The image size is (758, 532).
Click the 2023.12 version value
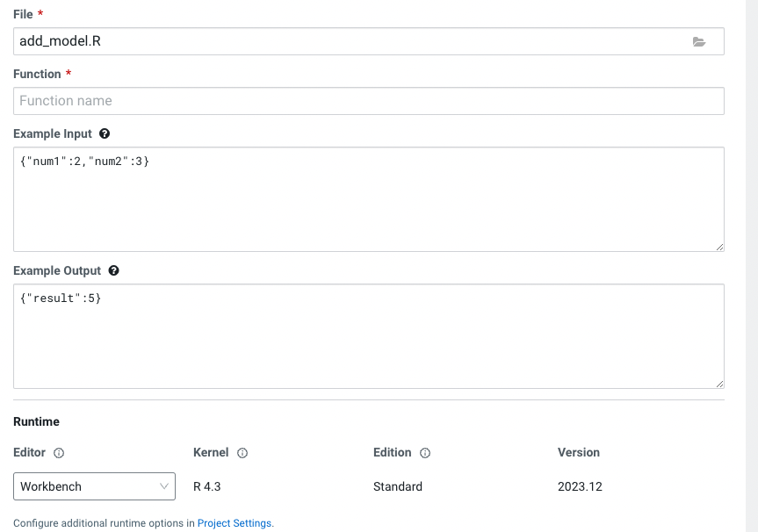[580, 486]
